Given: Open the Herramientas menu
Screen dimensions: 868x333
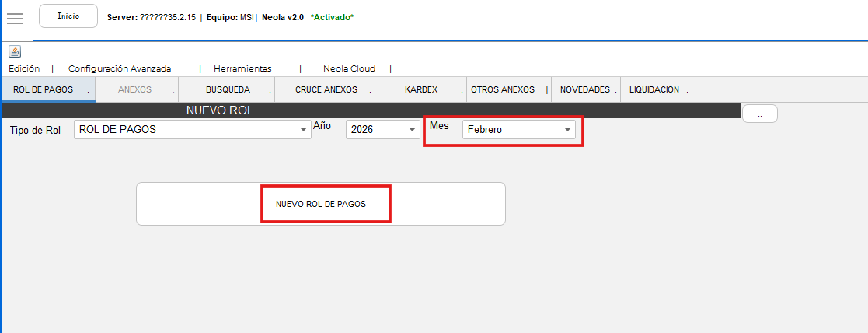Looking at the screenshot, I should [x=242, y=68].
